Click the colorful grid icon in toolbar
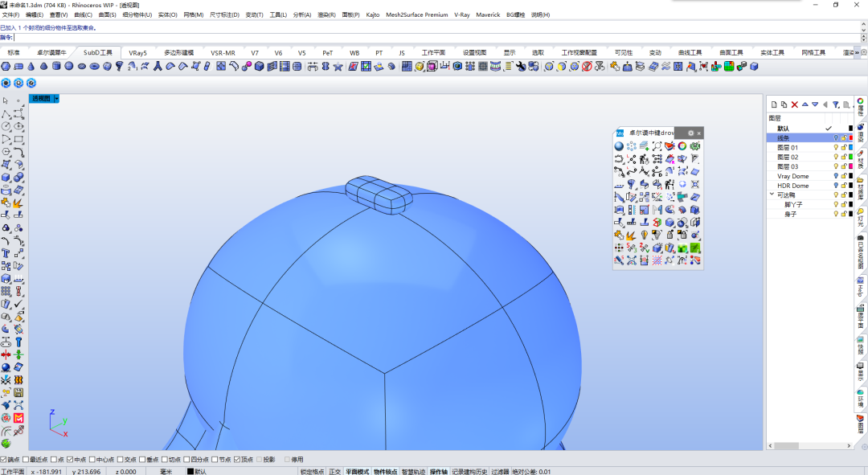The width and height of the screenshot is (868, 475). pos(729,67)
